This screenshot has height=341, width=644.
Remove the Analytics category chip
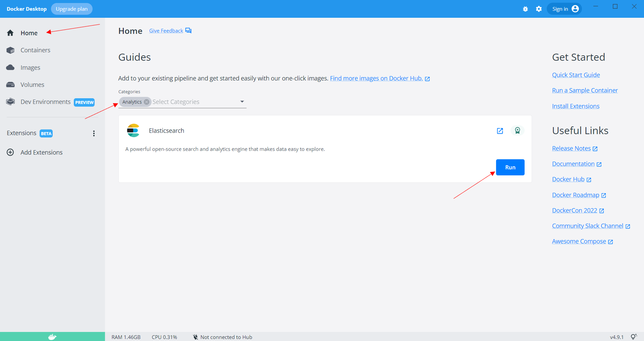(147, 102)
